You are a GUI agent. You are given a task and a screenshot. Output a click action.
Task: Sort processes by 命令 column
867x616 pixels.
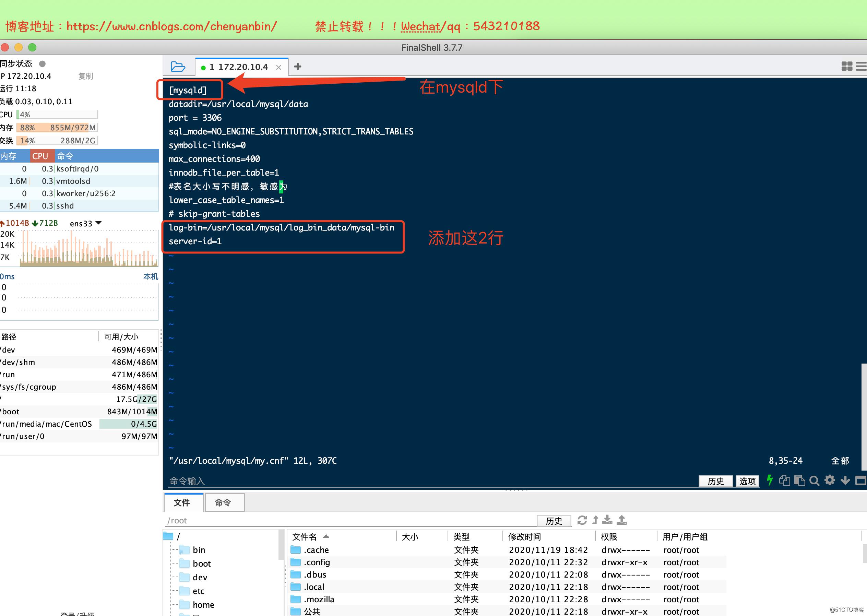[107, 156]
